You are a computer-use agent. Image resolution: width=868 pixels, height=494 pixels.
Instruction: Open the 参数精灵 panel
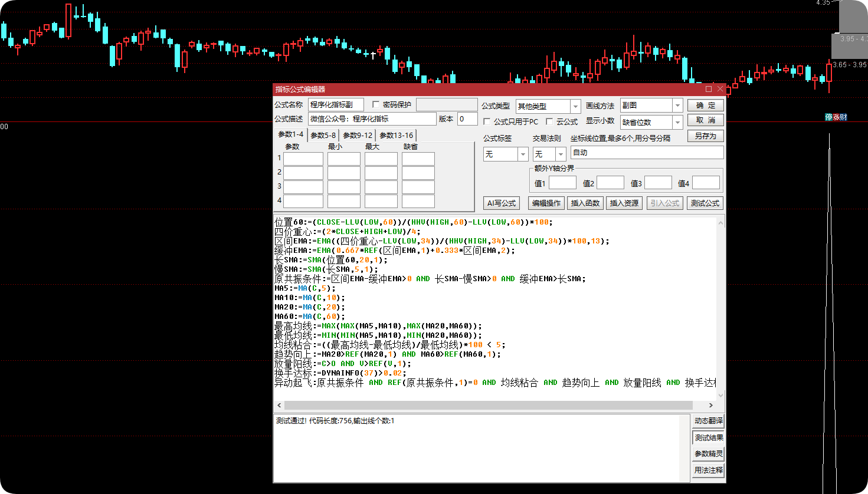(708, 454)
